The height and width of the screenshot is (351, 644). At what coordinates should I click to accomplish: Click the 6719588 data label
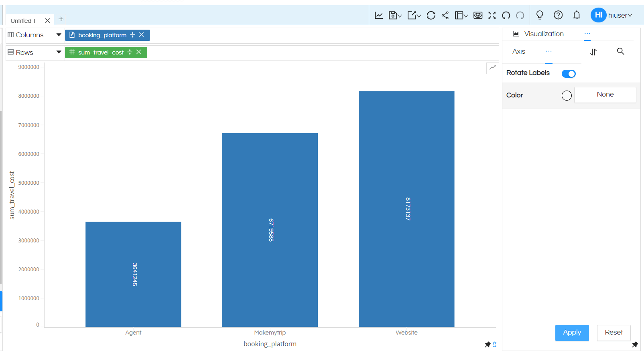pos(271,230)
